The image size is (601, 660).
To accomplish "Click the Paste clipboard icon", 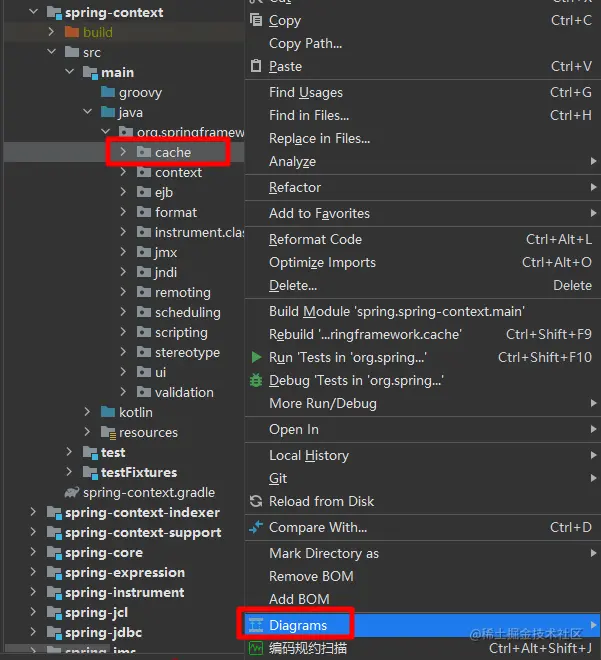I will click(256, 66).
